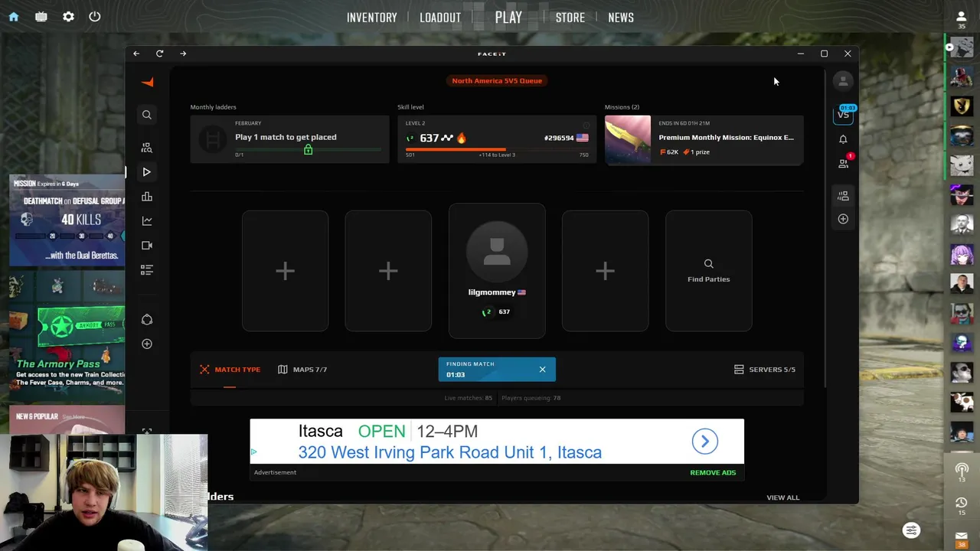Open Premium Monthly Mission Equinox card
This screenshot has width=980, height=551.
click(x=704, y=139)
